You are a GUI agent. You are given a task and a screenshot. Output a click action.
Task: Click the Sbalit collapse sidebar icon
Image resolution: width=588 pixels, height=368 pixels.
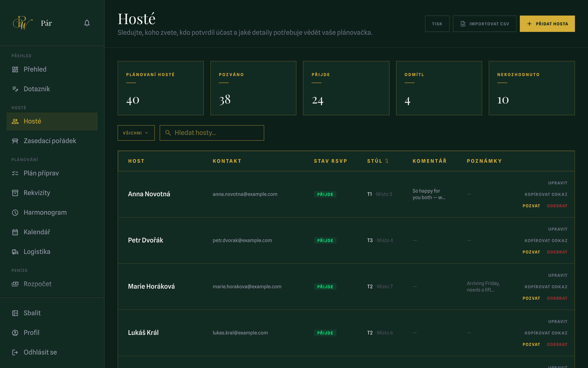[15, 313]
